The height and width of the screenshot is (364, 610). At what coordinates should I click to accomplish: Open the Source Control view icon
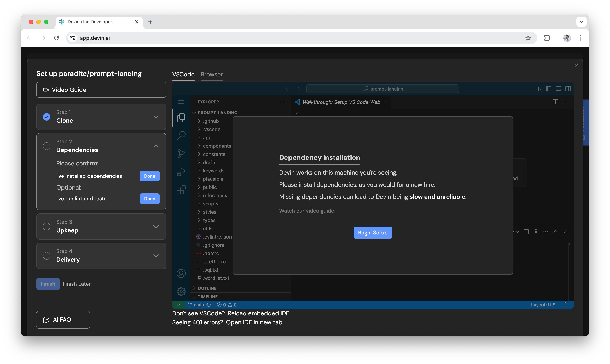coord(181,153)
